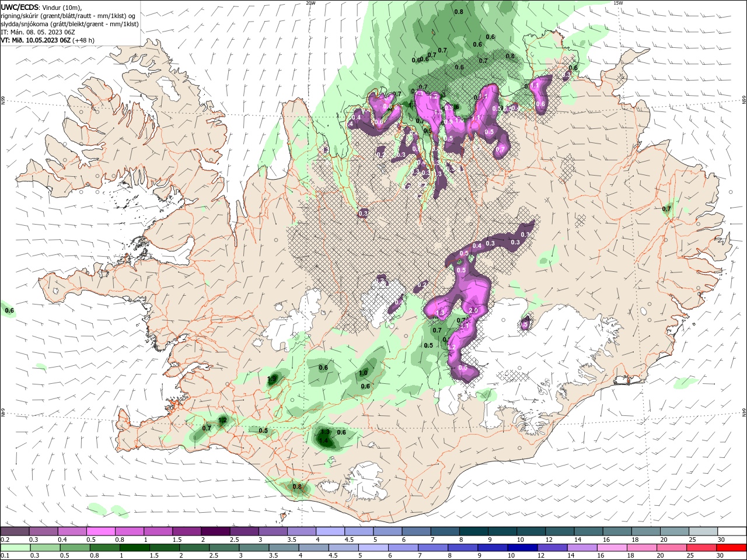Select the teal 12 swatch in snow legend row
The height and width of the screenshot is (560, 747).
point(559,531)
